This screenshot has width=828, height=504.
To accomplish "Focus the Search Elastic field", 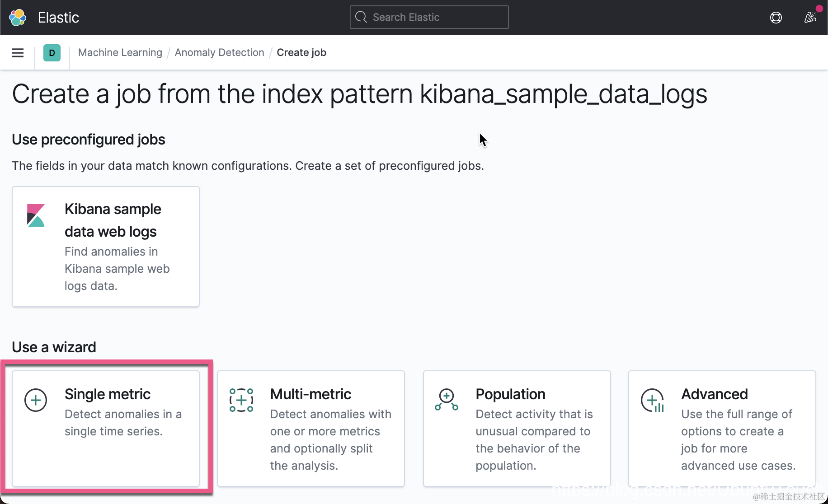I will (x=434, y=17).
